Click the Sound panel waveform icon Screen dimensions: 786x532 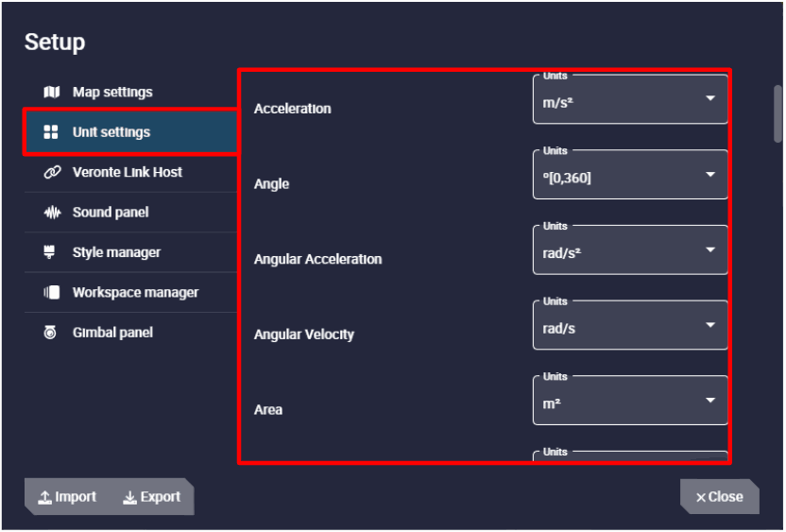coord(52,213)
